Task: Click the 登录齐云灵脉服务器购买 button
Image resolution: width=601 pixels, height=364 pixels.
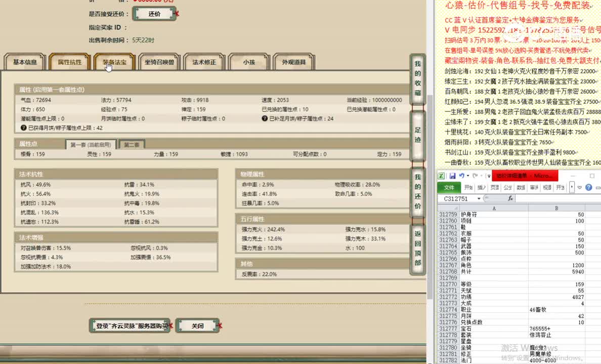Action: (129, 326)
